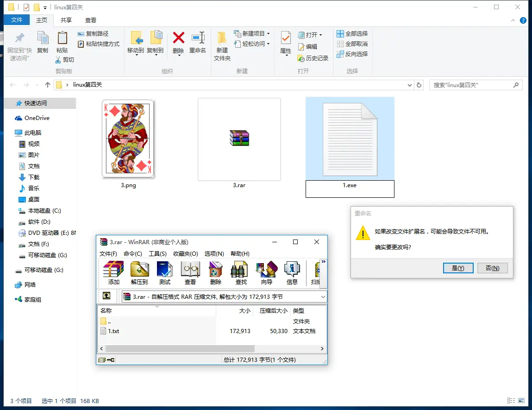Click the Explorer search box
The height and width of the screenshot is (410, 532).
click(476, 85)
